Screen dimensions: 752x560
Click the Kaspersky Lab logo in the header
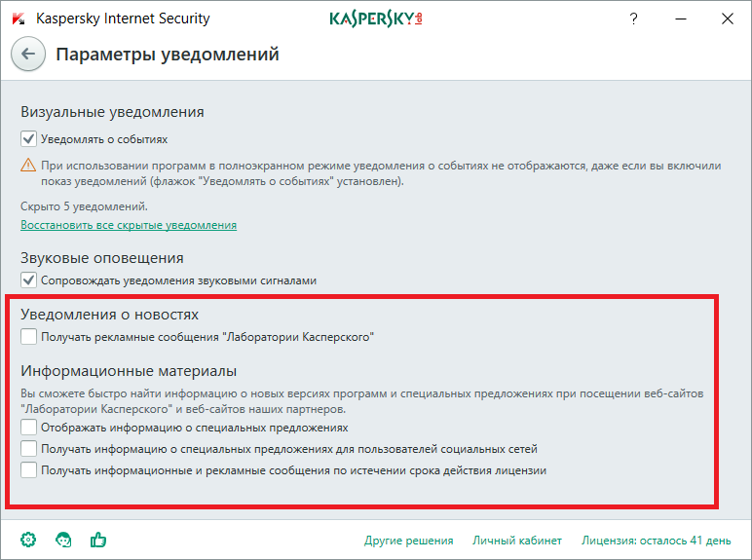pyautogui.click(x=376, y=19)
